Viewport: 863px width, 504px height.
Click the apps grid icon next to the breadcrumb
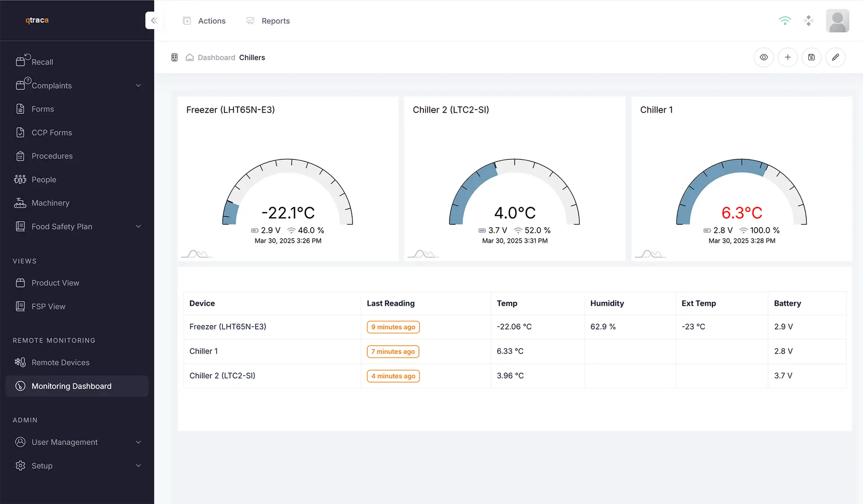[174, 57]
